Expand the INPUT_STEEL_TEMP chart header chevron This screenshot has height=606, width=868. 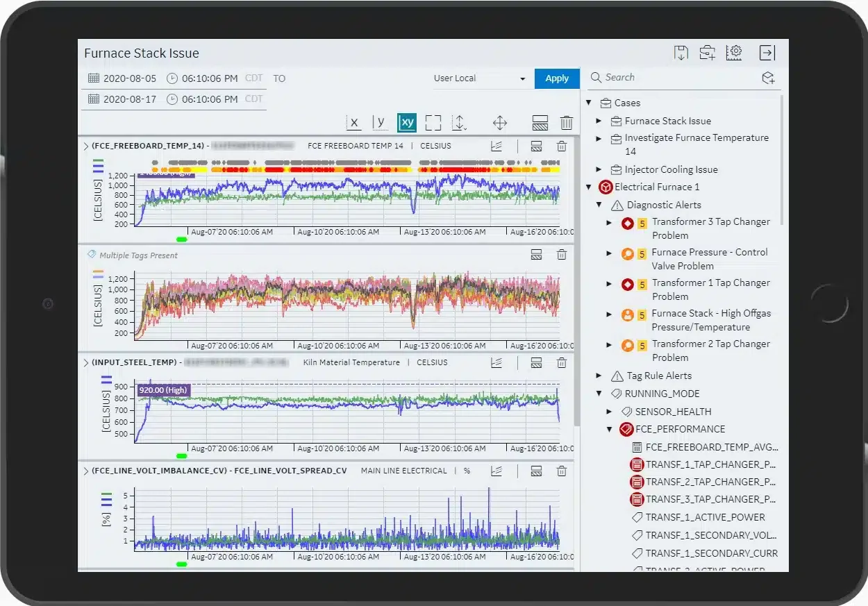point(86,362)
